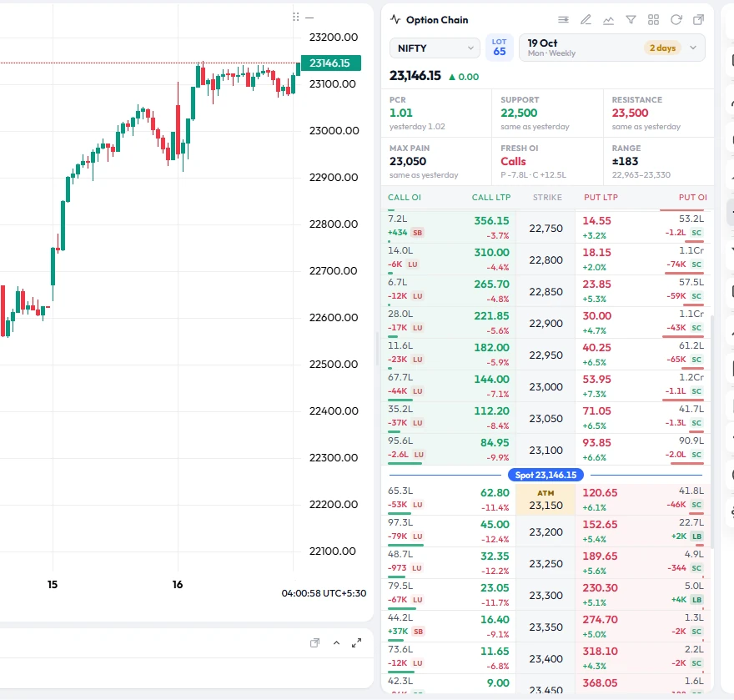Click the date label 16 on chart axis
The width and height of the screenshot is (734, 700).
coord(178,584)
